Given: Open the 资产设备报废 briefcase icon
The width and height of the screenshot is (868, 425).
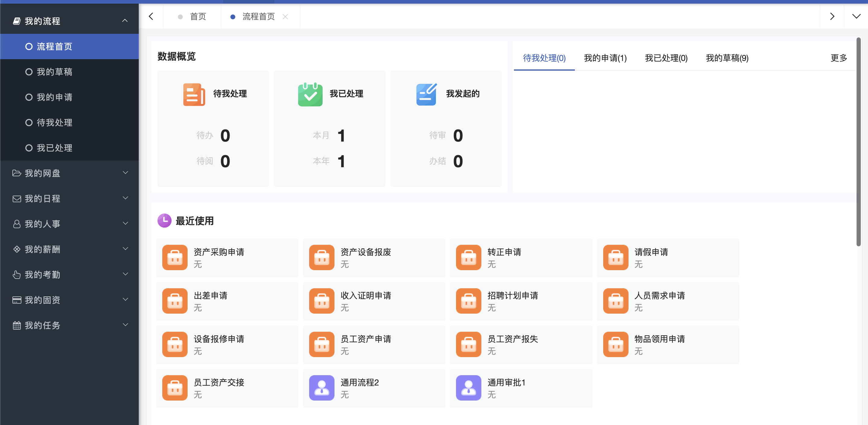Looking at the screenshot, I should coord(322,257).
